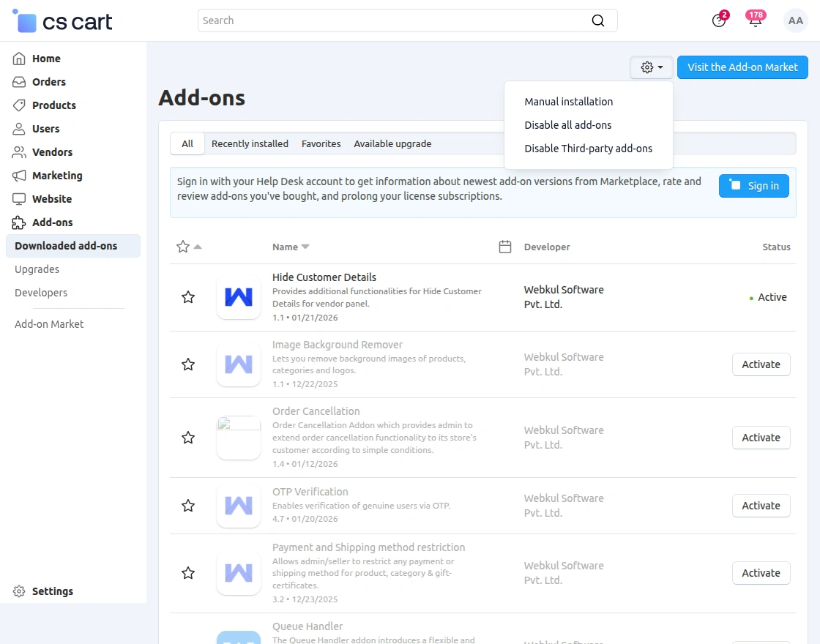The height and width of the screenshot is (644, 820).
Task: Activate the Order Cancellation add-on
Action: point(761,438)
